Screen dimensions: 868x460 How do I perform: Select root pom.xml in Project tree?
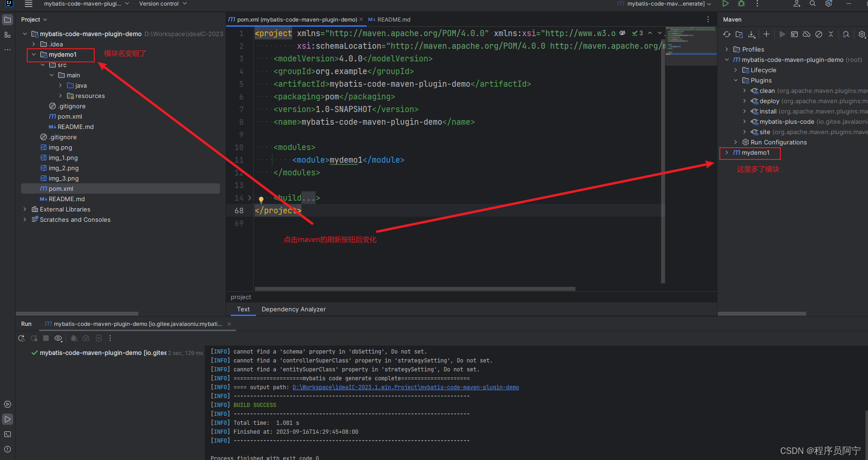(121, 189)
